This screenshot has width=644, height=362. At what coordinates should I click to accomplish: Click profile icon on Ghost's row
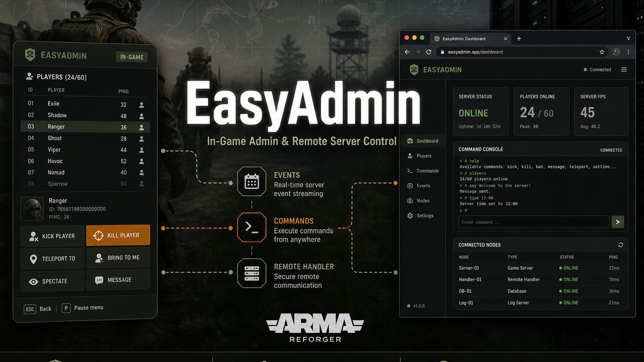click(141, 139)
